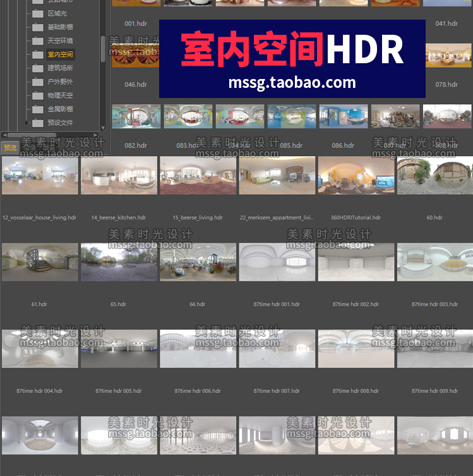Select the 87time hdr 005.hdr thumbnail
473x476 pixels.
coord(119,349)
